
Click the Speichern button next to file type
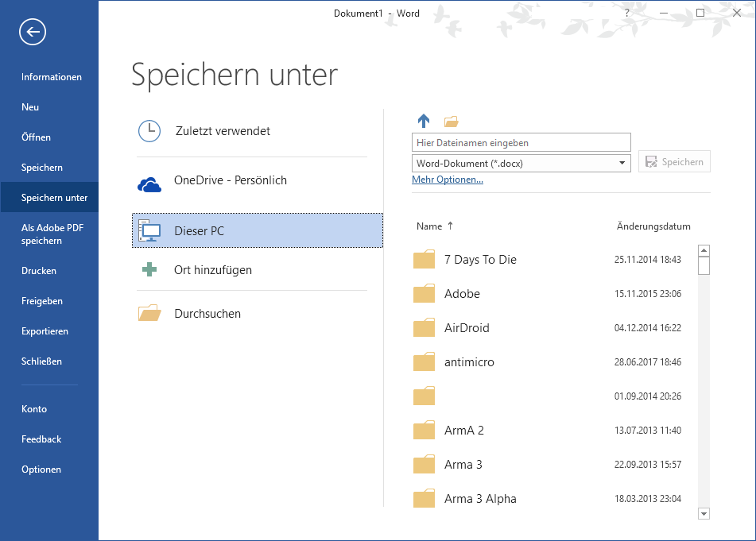pyautogui.click(x=674, y=162)
